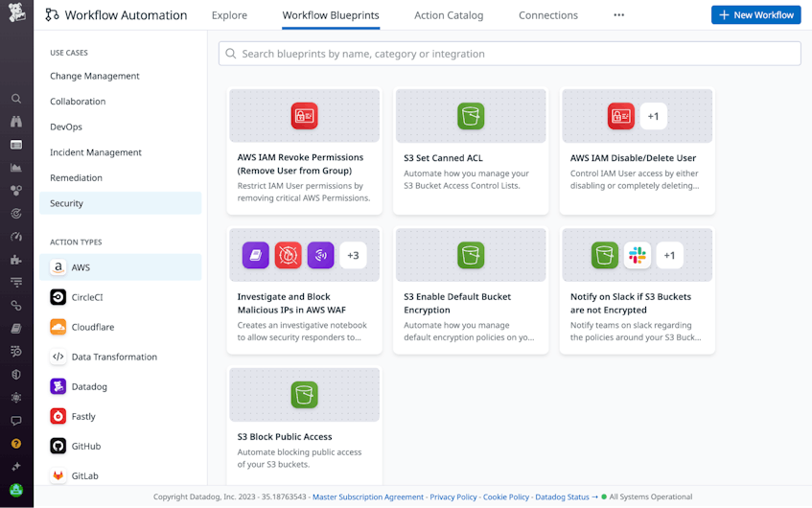The width and height of the screenshot is (812, 508).
Task: Open the binoculars icon in left nav
Action: 16,121
